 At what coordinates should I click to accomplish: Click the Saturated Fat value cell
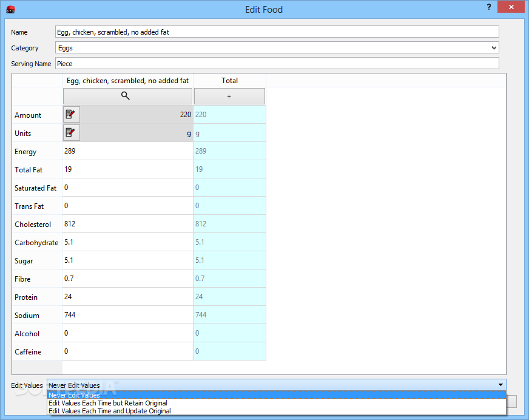point(127,188)
